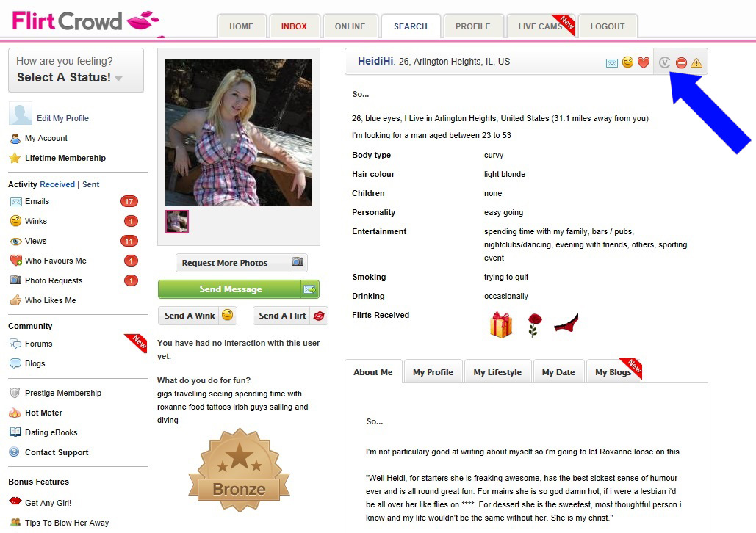Click the envelope icon in HeidiHi's profile header

(611, 62)
